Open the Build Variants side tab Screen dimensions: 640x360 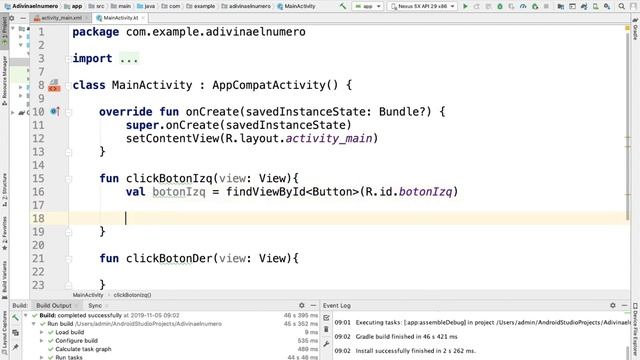coord(4,280)
